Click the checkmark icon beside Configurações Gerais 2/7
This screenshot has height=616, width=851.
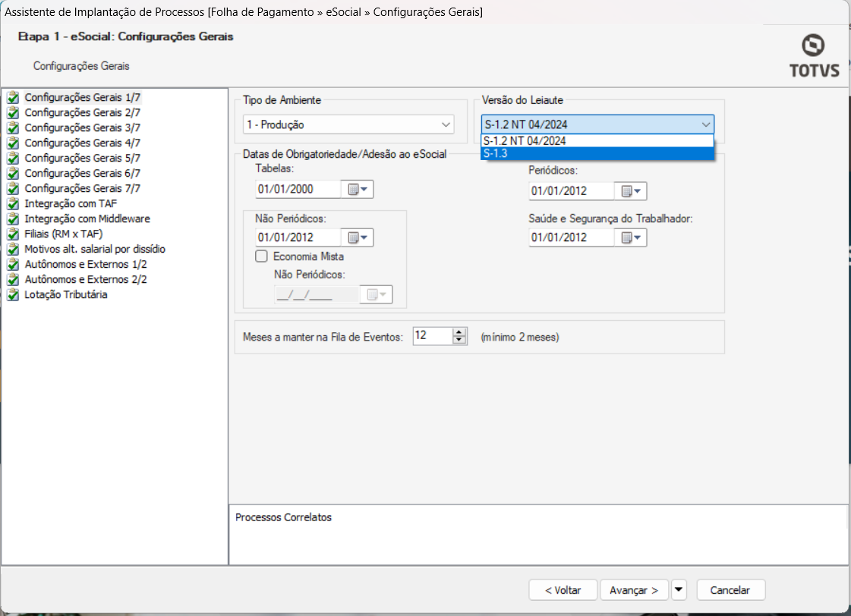coord(13,113)
